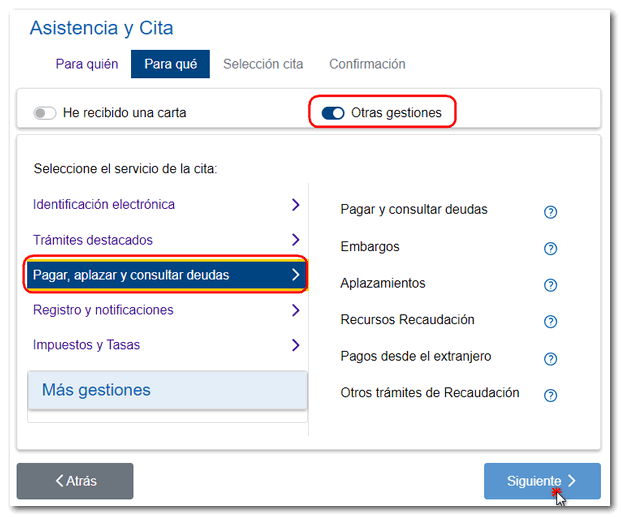Go to the Para quién step
Viewport: 621px width, 517px height.
click(x=87, y=64)
